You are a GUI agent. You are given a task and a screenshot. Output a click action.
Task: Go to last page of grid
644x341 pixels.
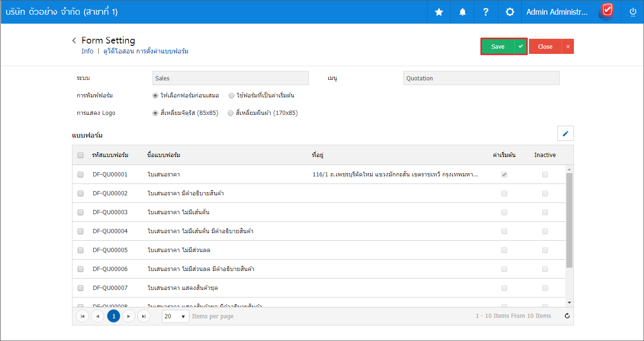coord(144,316)
